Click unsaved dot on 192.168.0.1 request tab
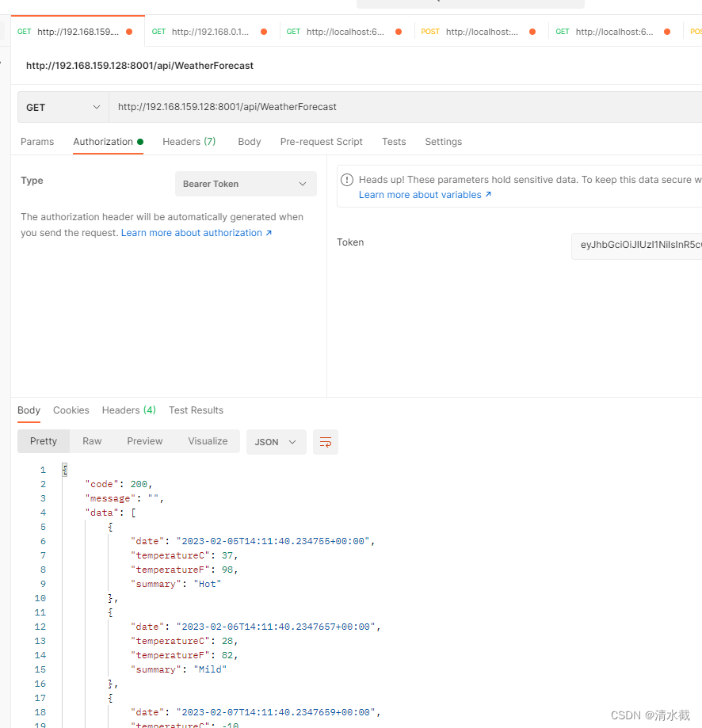Image resolution: width=702 pixels, height=728 pixels. pyautogui.click(x=264, y=32)
